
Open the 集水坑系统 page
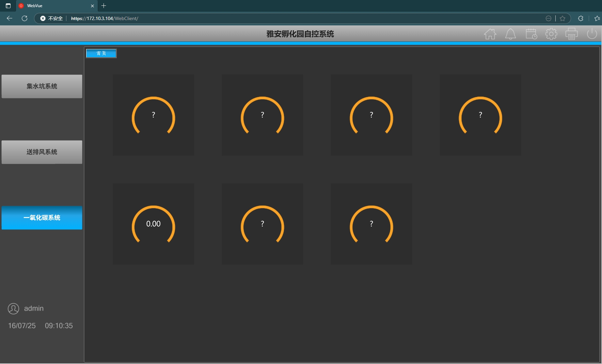[42, 86]
